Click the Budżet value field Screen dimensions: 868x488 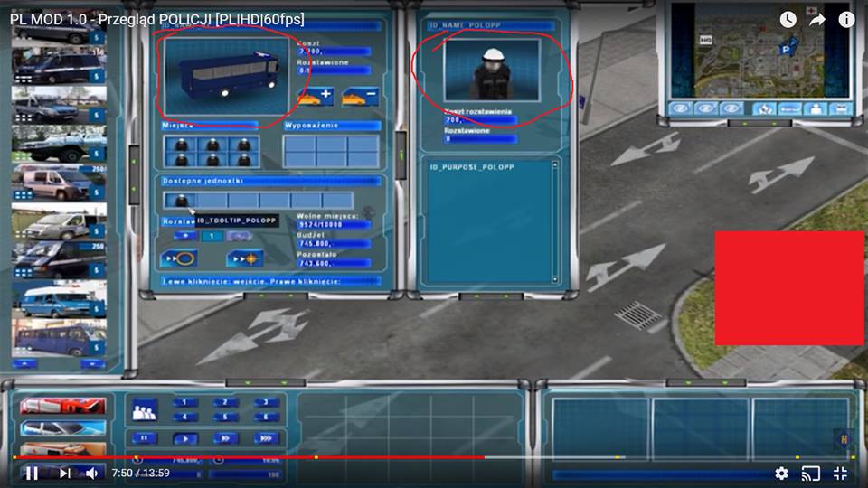(335, 243)
